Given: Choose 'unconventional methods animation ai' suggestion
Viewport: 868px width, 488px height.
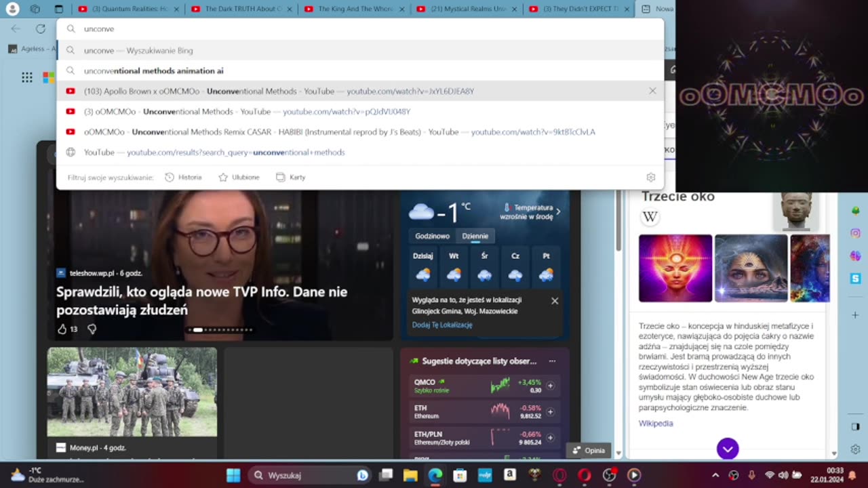Looking at the screenshot, I should coord(359,70).
